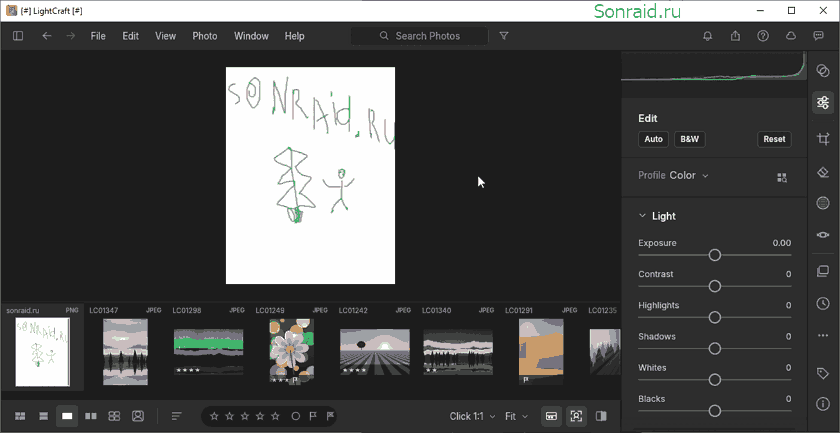Open the help question mark icon
The image size is (840, 433).
pos(763,36)
